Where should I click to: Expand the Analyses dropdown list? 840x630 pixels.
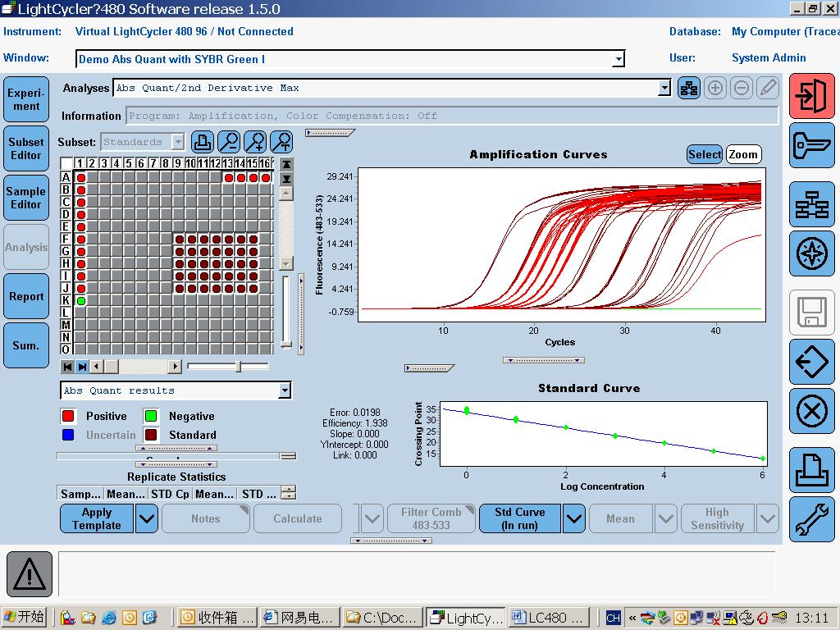[664, 88]
